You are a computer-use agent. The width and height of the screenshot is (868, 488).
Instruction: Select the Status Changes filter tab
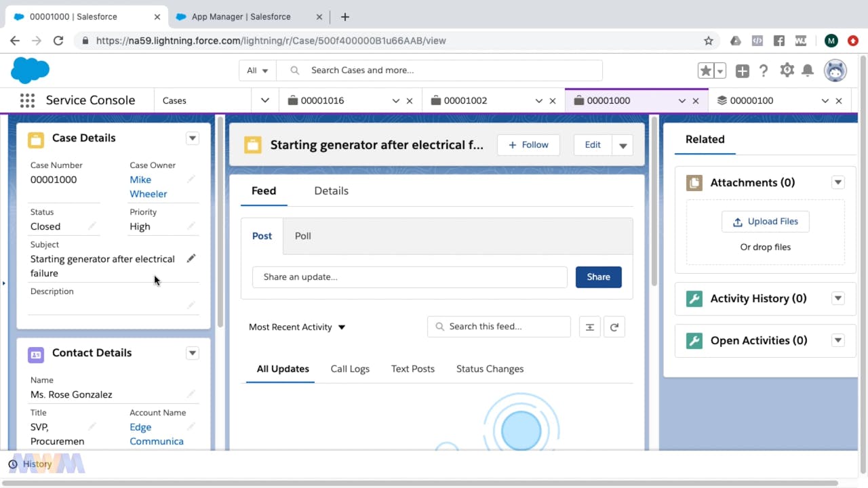pyautogui.click(x=490, y=369)
